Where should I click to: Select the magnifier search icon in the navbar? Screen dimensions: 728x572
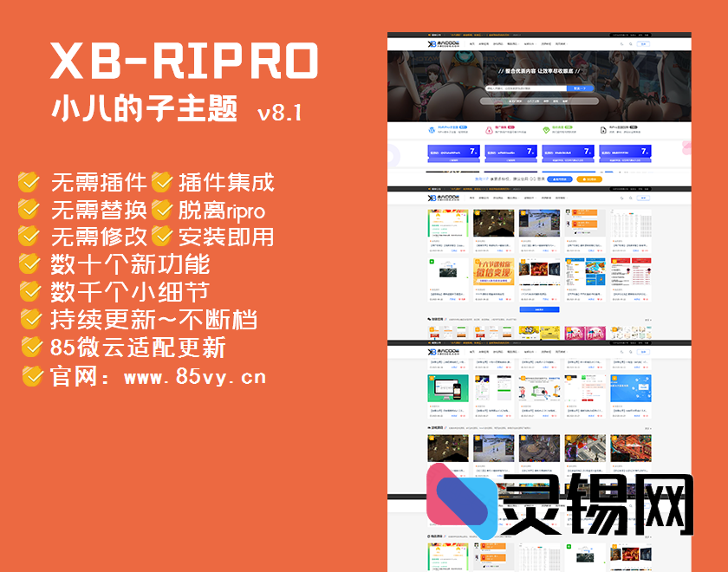coord(630,43)
